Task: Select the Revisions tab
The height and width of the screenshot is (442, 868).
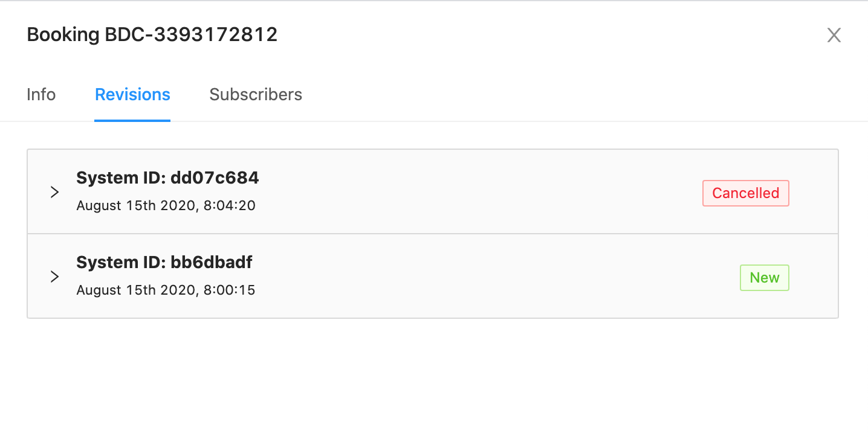Action: pos(132,95)
